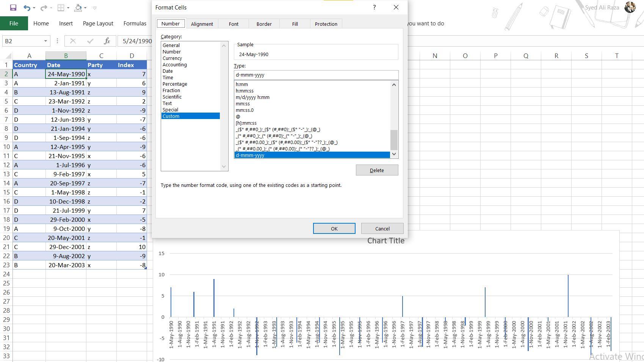Switch to the Fill tab in Format Cells

(x=295, y=24)
